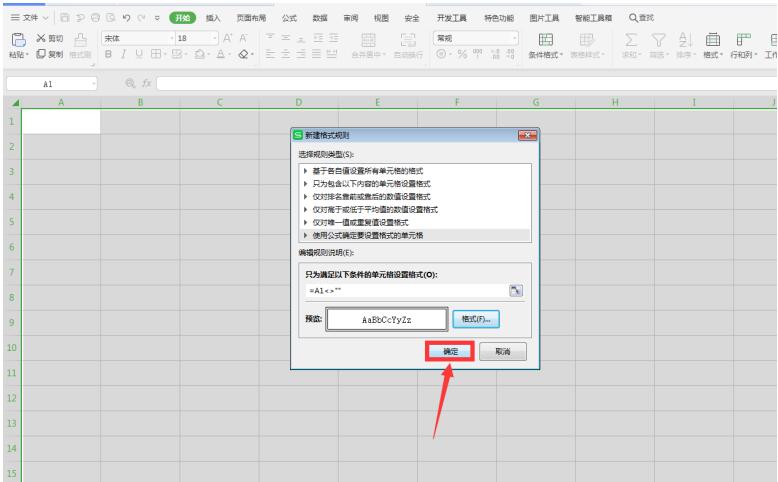Select rule 使用公式确定要设置格式的单元格

click(416, 235)
